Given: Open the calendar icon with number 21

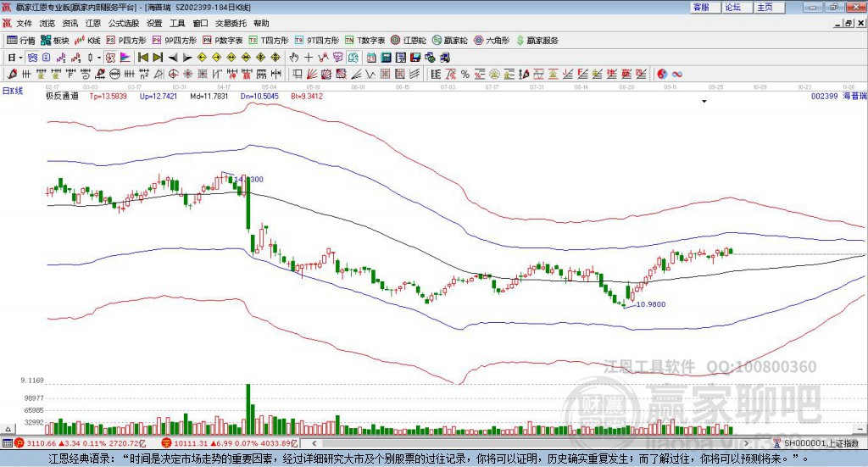Looking at the screenshot, I should (371, 58).
